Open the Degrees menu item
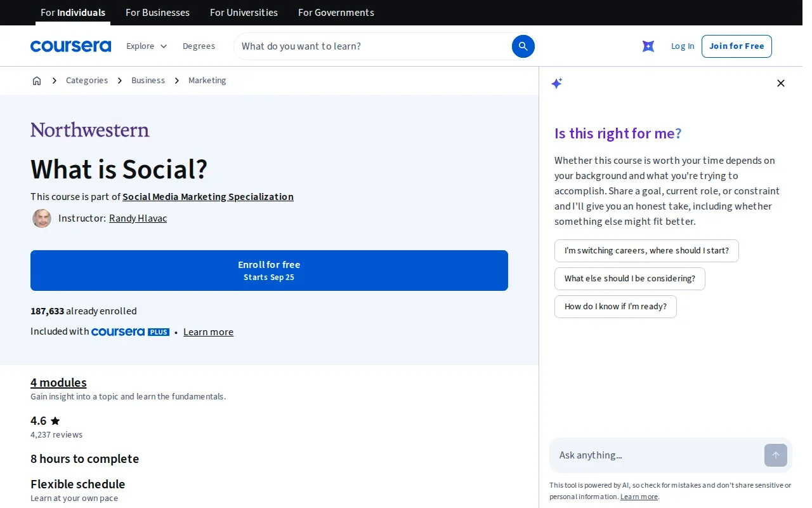Viewport: 812px width, 508px height. [x=199, y=46]
